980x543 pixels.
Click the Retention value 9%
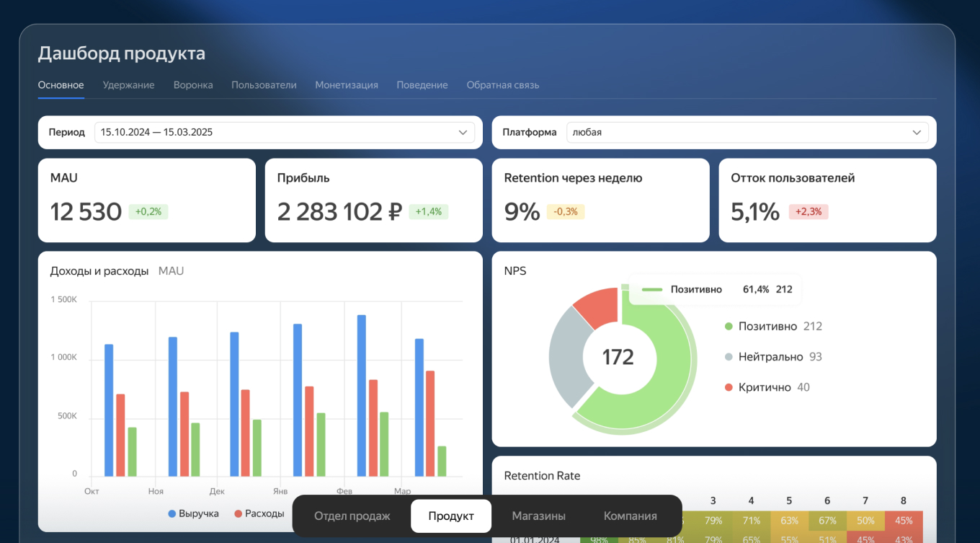(522, 212)
